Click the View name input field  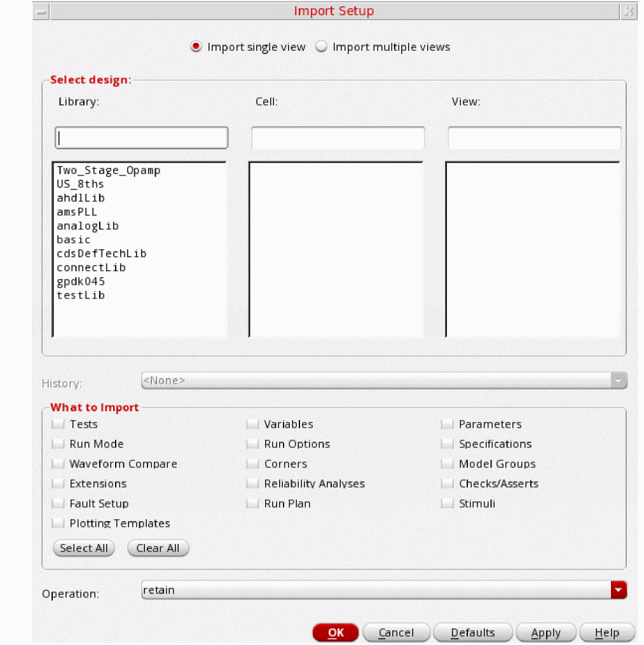tap(535, 138)
